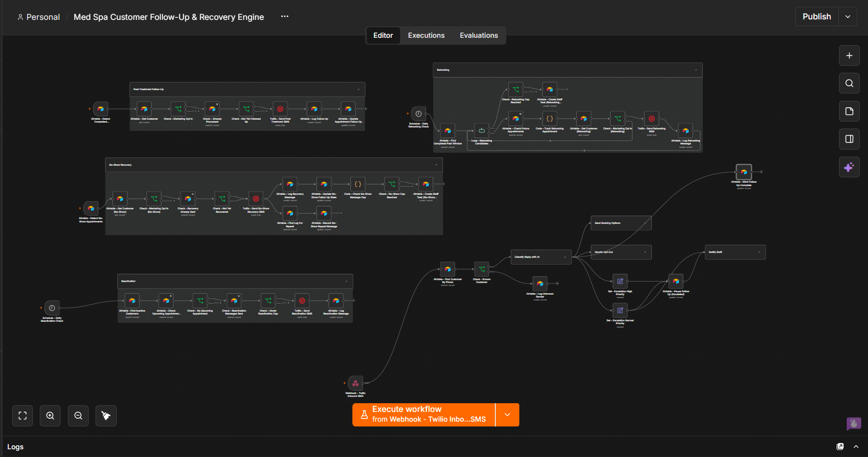Open the Publish dropdown arrow

click(848, 16)
